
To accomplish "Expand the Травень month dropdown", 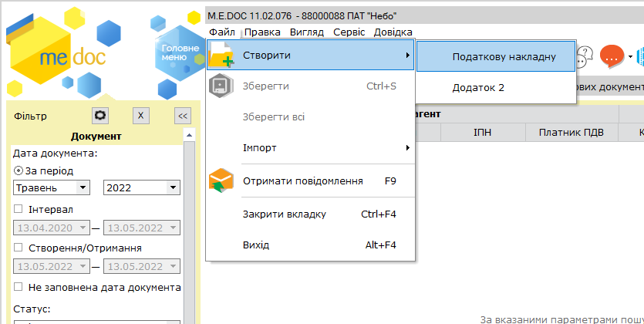I will pyautogui.click(x=83, y=187).
